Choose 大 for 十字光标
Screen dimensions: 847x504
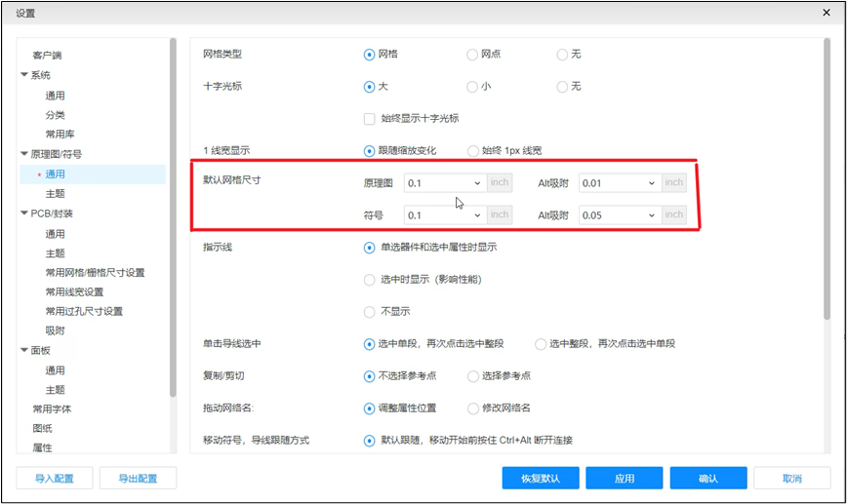coord(369,87)
